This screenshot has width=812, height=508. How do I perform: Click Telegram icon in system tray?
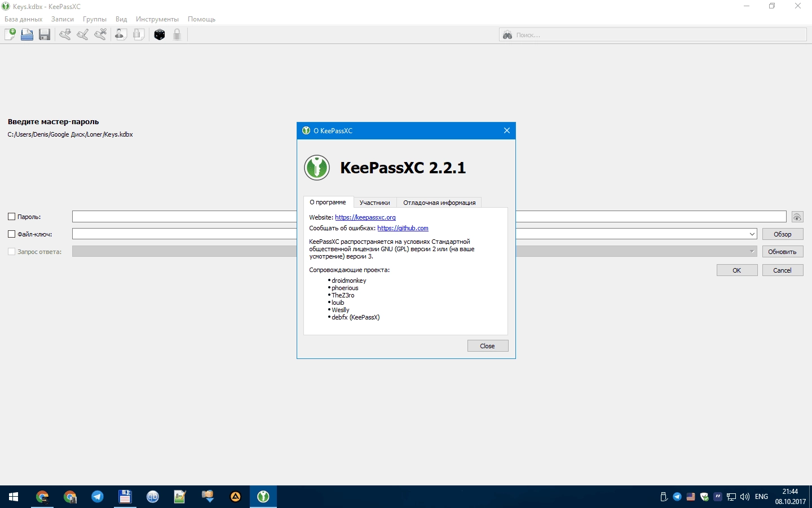pos(677,497)
